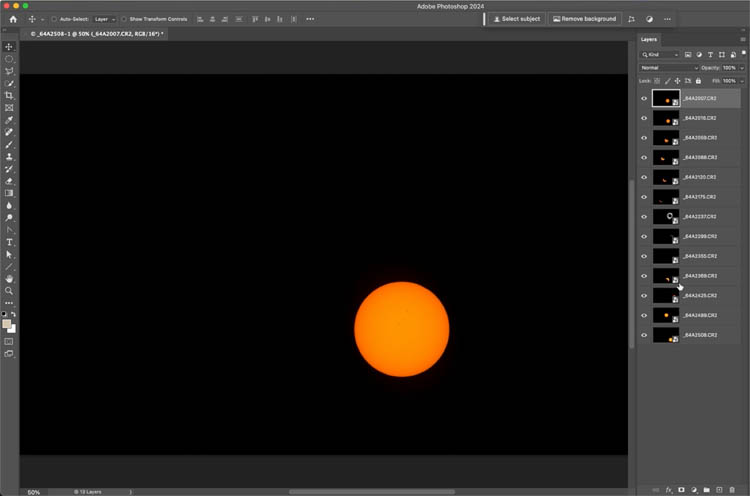This screenshot has width=750, height=496.
Task: Open the background color swatch
Action: tap(13, 330)
